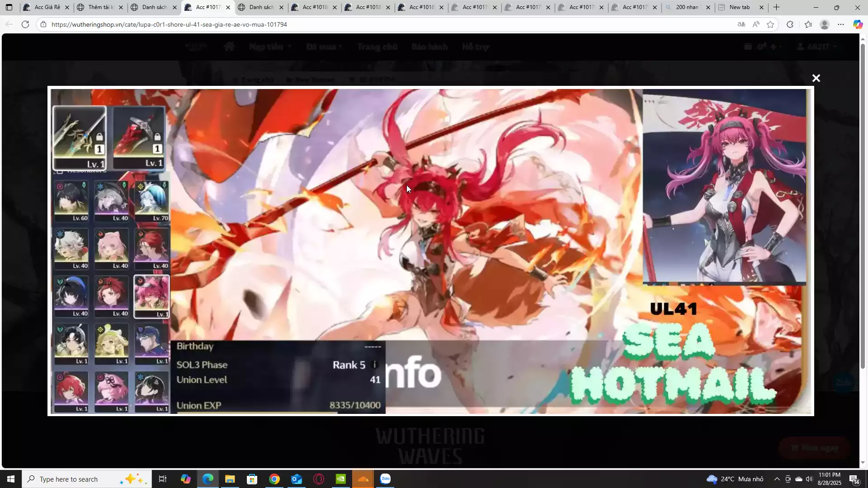Image resolution: width=868 pixels, height=488 pixels.
Task: Launch Opera from the taskbar
Action: click(319, 479)
